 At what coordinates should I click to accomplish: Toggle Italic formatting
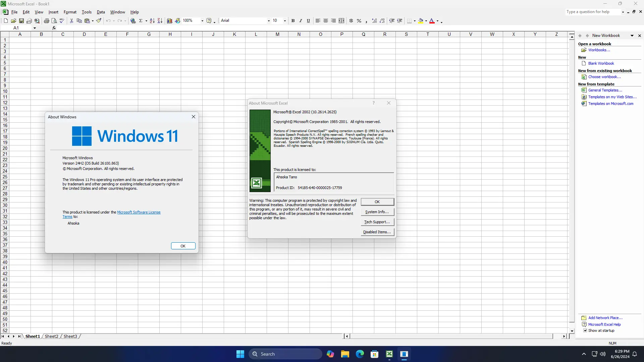tap(301, 21)
